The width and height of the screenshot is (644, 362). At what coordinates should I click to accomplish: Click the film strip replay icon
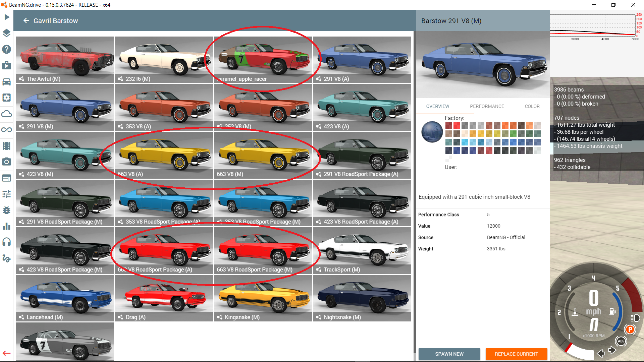[x=6, y=146]
